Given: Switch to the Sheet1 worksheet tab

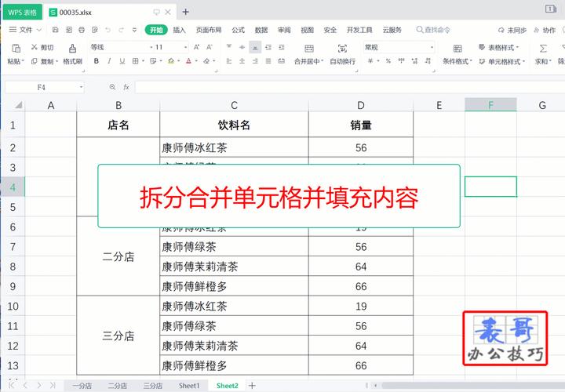Looking at the screenshot, I should (x=189, y=386).
